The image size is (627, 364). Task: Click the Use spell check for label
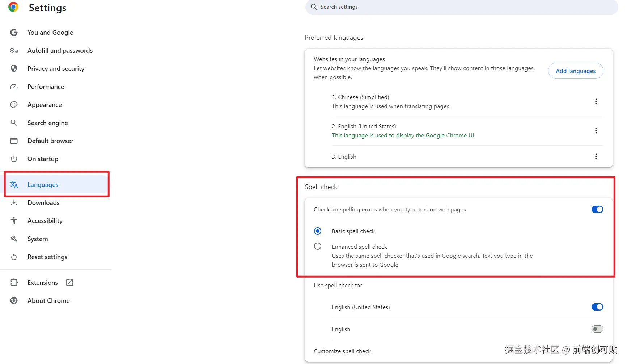(338, 286)
